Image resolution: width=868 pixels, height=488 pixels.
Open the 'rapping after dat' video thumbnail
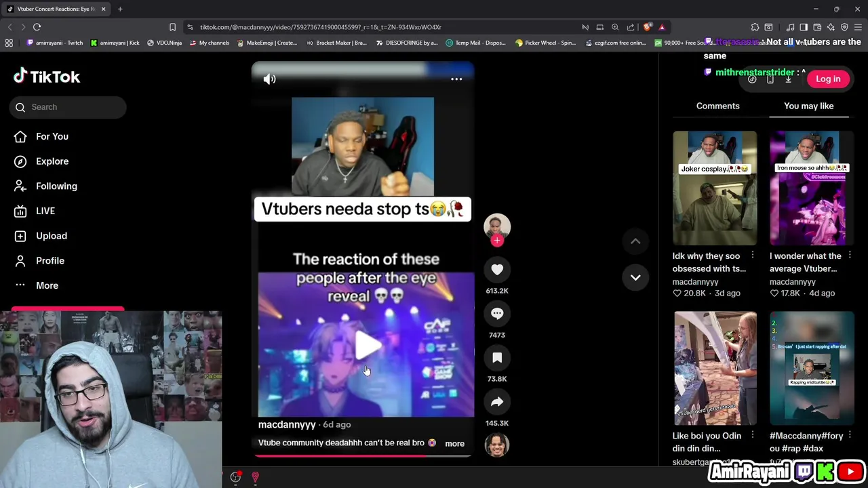pos(812,368)
